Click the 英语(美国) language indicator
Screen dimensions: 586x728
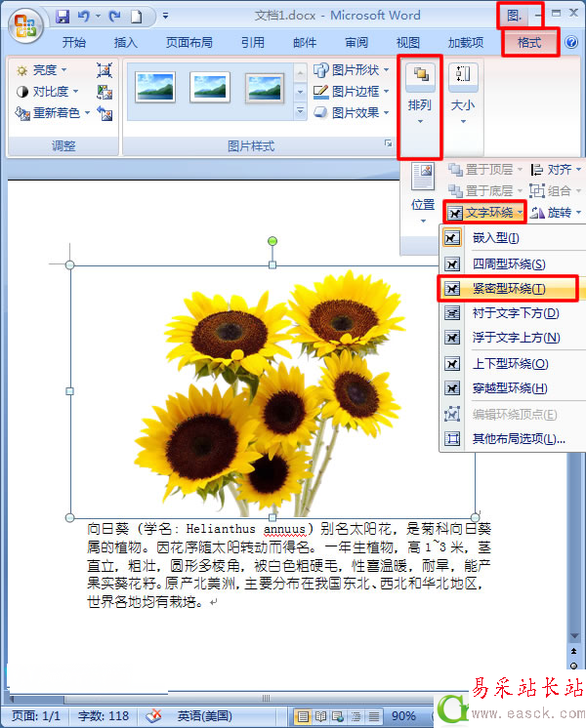click(204, 715)
